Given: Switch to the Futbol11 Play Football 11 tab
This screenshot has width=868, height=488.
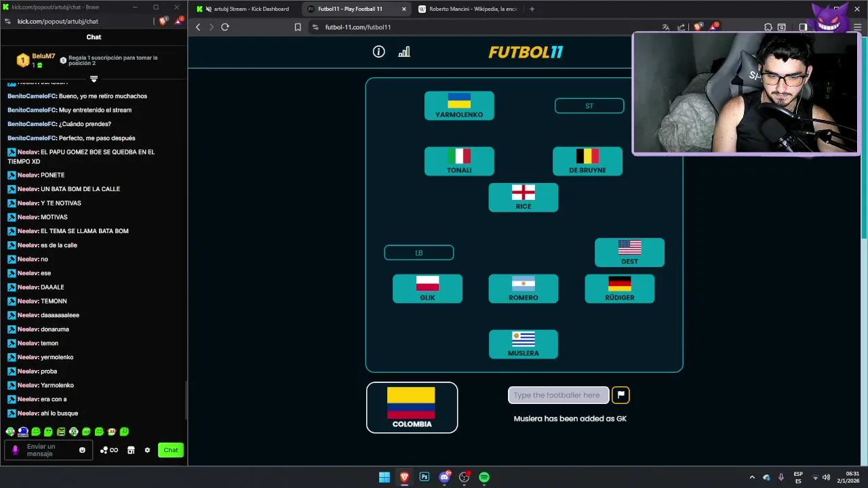Looking at the screenshot, I should point(357,9).
